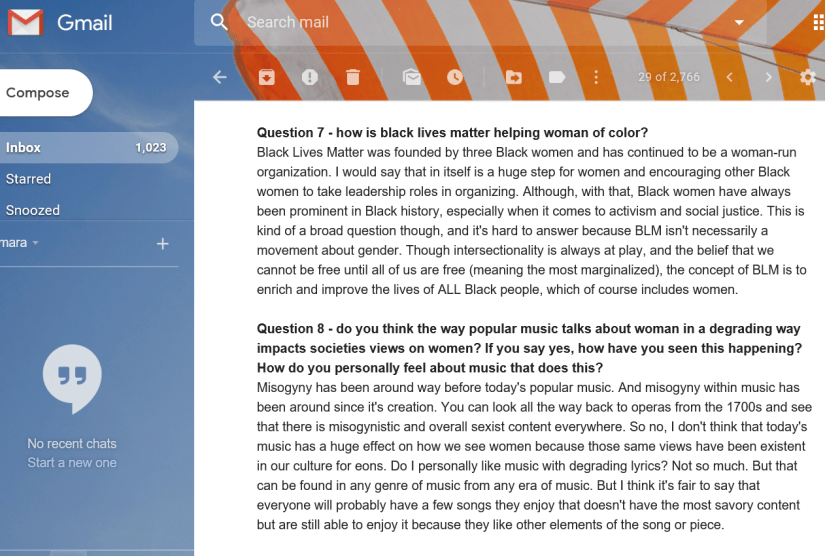Screen dimensions: 825x556
Task: Open the More three-dot menu
Action: point(596,77)
